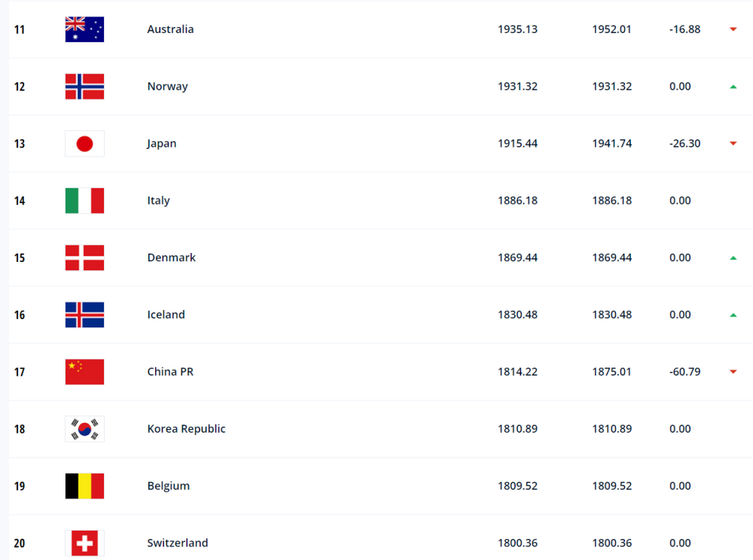Click green up arrow in Iceland row

(x=733, y=315)
